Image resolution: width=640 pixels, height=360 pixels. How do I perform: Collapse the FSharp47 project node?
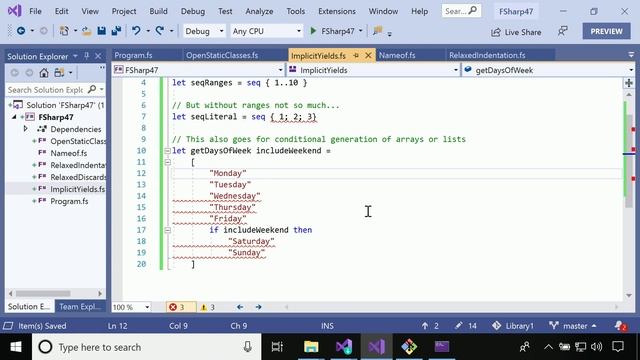(14, 117)
